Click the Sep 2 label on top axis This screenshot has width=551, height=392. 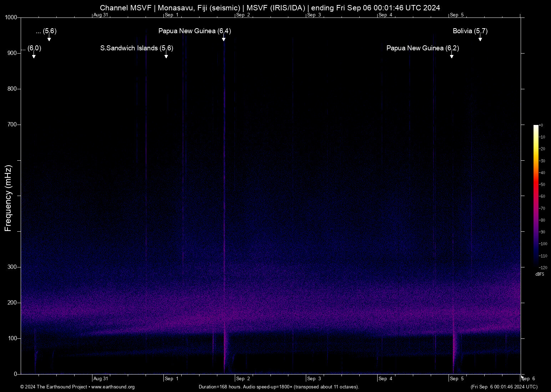[x=243, y=15]
